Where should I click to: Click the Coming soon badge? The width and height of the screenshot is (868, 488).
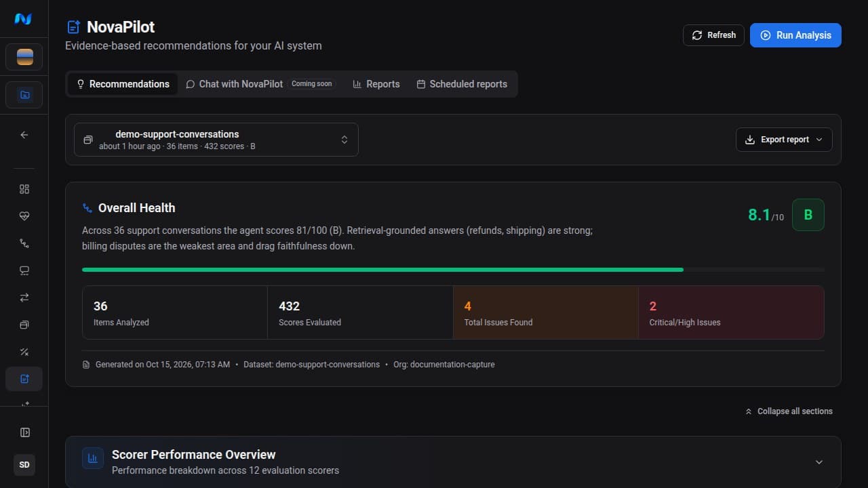tap(312, 84)
